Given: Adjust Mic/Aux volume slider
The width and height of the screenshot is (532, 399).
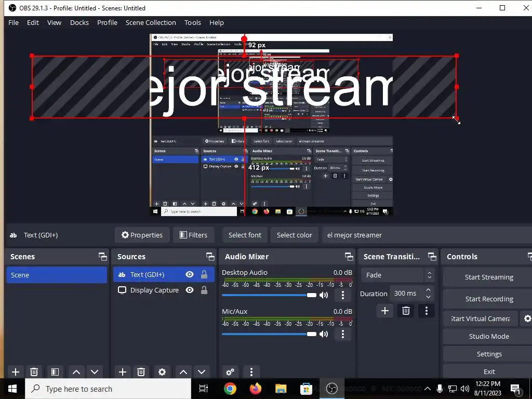Looking at the screenshot, I should pos(269,334).
